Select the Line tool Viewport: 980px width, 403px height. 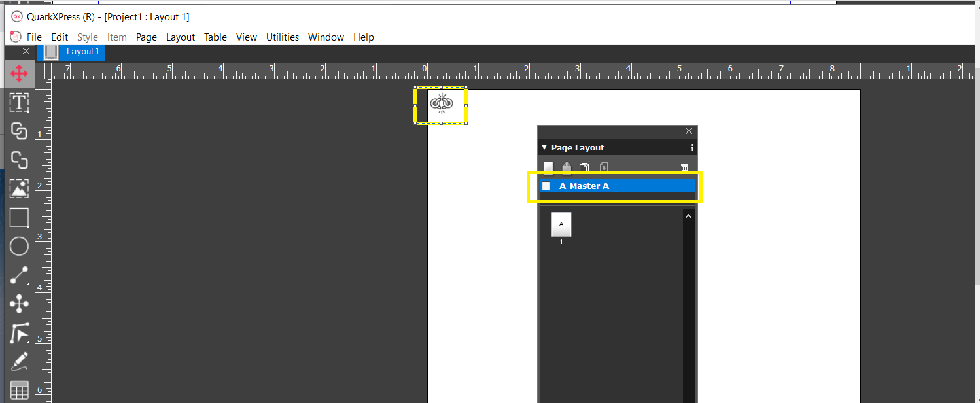coord(19,275)
